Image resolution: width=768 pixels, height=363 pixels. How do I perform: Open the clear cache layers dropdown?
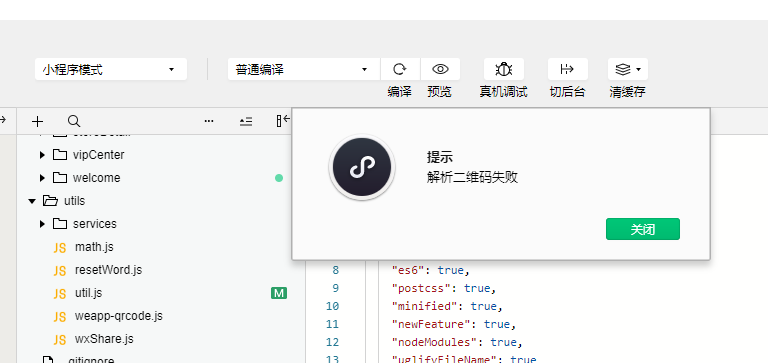point(627,69)
